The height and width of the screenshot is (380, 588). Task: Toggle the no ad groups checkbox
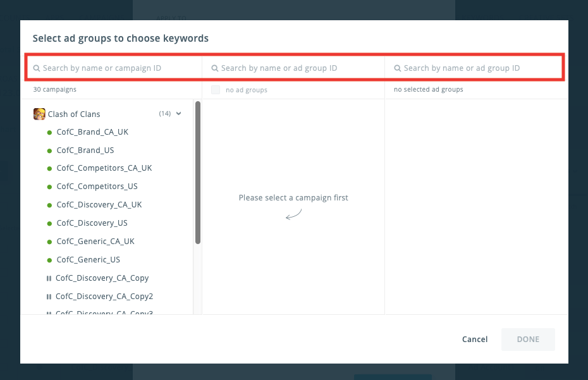click(215, 90)
